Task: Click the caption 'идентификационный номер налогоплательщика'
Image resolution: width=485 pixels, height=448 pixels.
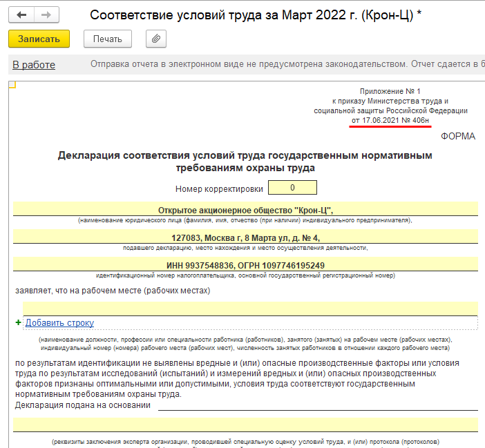Action: point(245,275)
